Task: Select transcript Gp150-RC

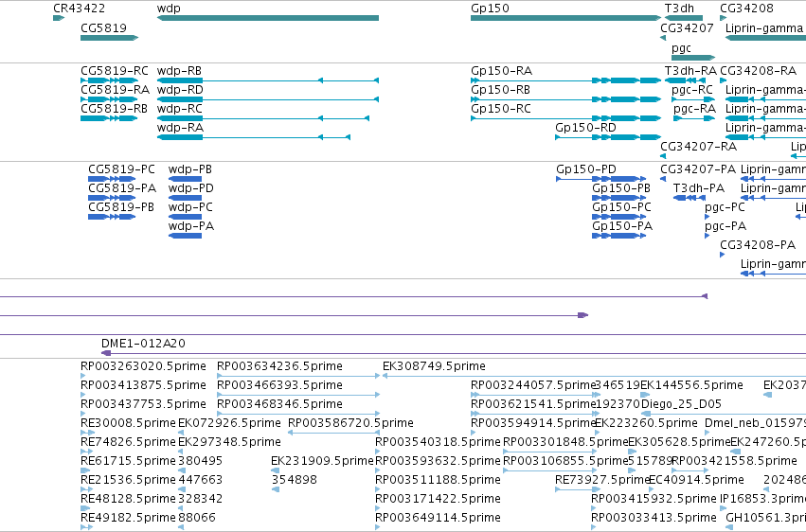Action: pos(566,118)
